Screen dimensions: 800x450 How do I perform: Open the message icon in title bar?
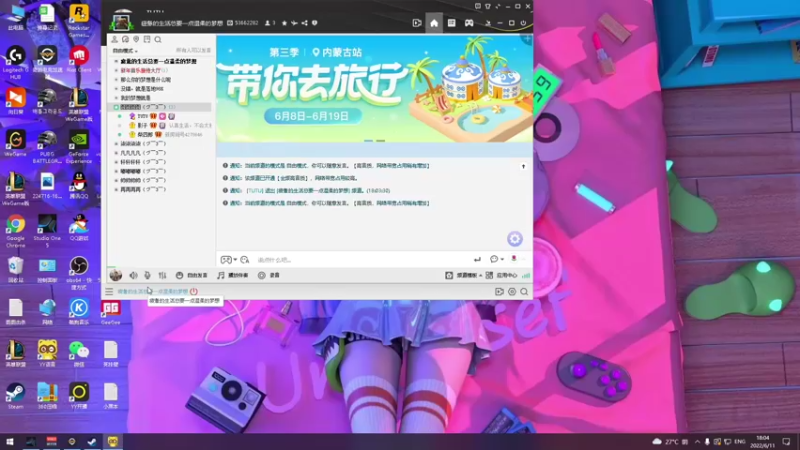478,7
